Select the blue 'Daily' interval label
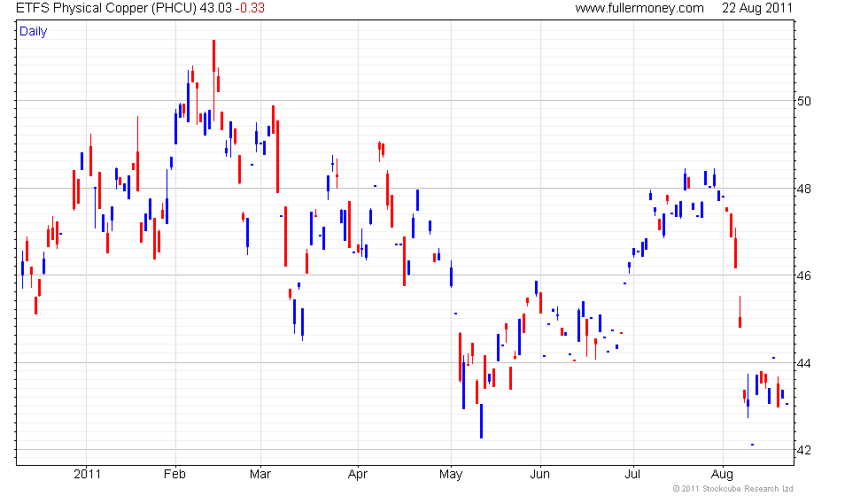The width and height of the screenshot is (868, 496). 34,32
